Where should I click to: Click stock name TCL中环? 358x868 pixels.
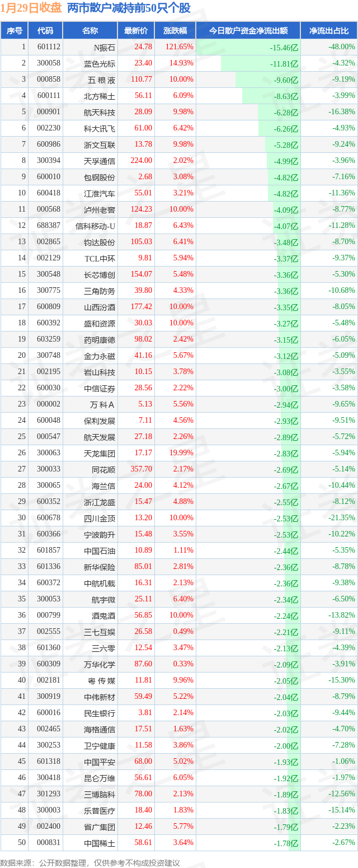coord(100,258)
